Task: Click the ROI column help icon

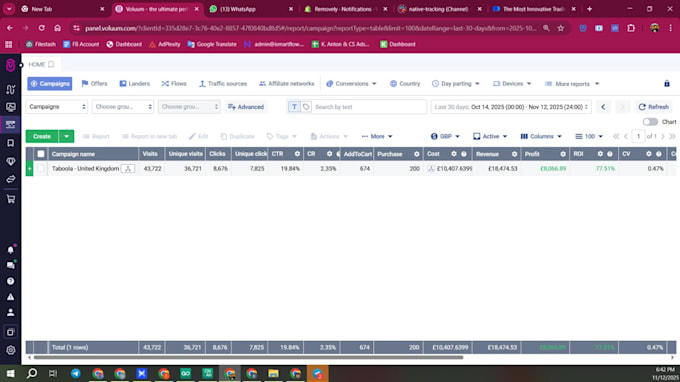Action: [x=610, y=154]
